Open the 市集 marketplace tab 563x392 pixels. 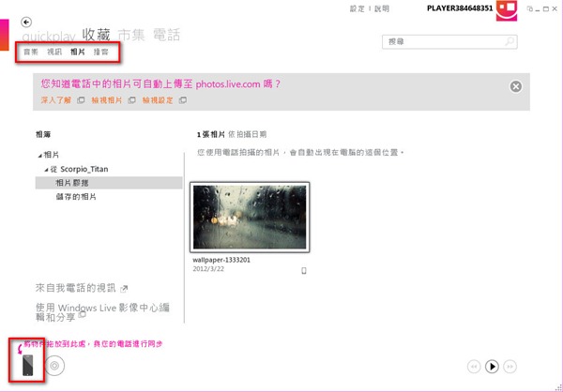click(x=131, y=35)
